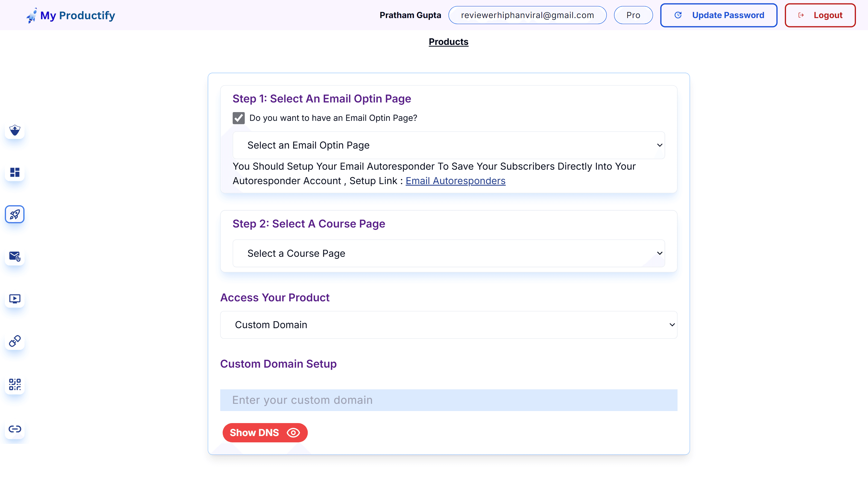Click the Show DNS button
This screenshot has width=868, height=496.
tap(265, 433)
